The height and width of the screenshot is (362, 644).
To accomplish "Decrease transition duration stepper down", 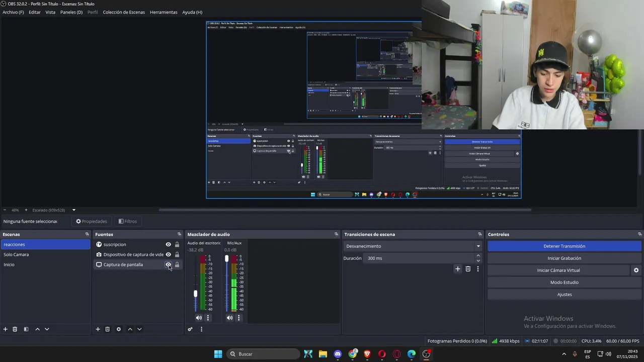I will (x=478, y=260).
